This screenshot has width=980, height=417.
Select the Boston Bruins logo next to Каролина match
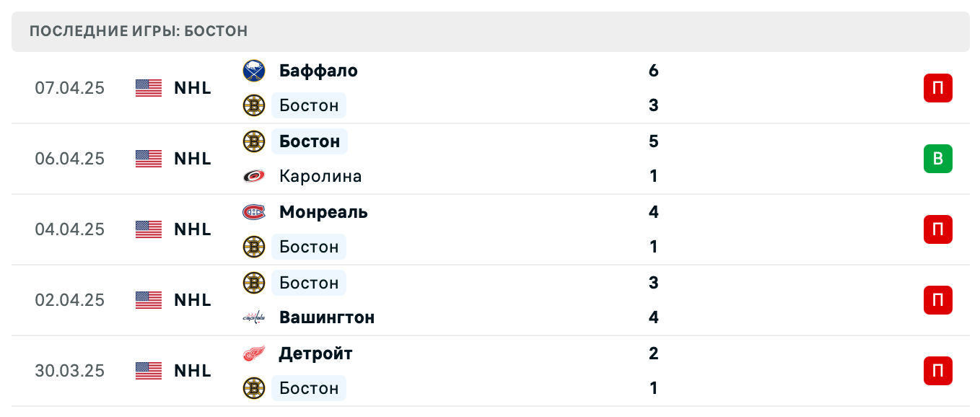tap(254, 141)
